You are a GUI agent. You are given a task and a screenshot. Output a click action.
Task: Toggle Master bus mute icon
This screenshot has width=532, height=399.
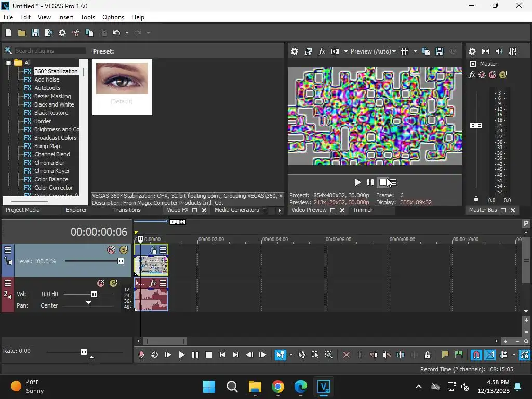tap(493, 75)
